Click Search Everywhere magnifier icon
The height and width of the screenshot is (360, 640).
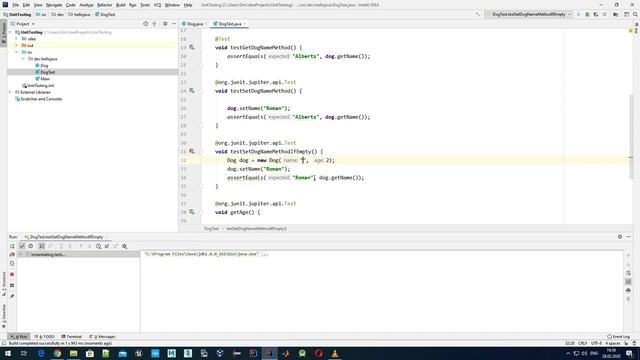pos(635,14)
